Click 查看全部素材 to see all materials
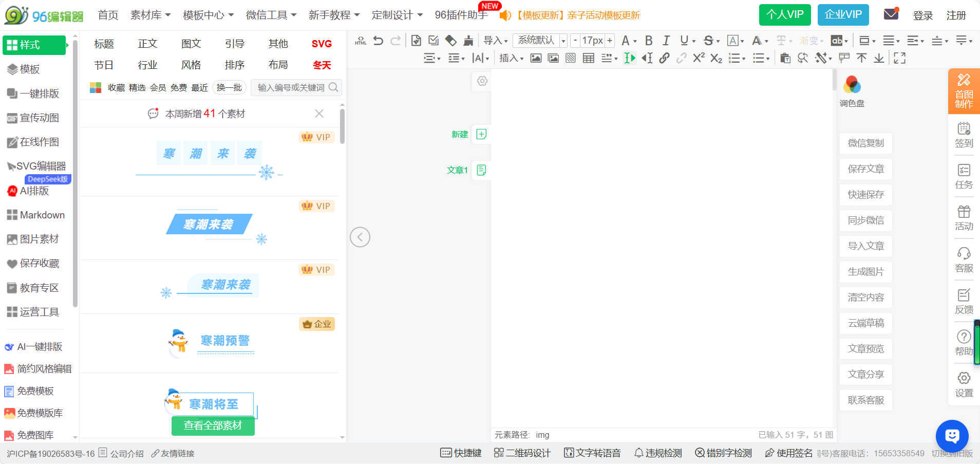The width and height of the screenshot is (980, 464). 213,426
